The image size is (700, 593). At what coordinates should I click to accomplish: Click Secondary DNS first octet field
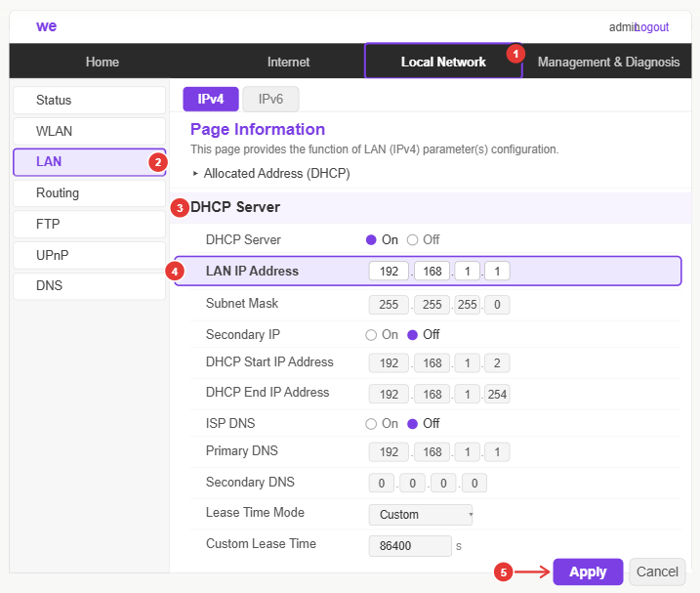click(382, 483)
